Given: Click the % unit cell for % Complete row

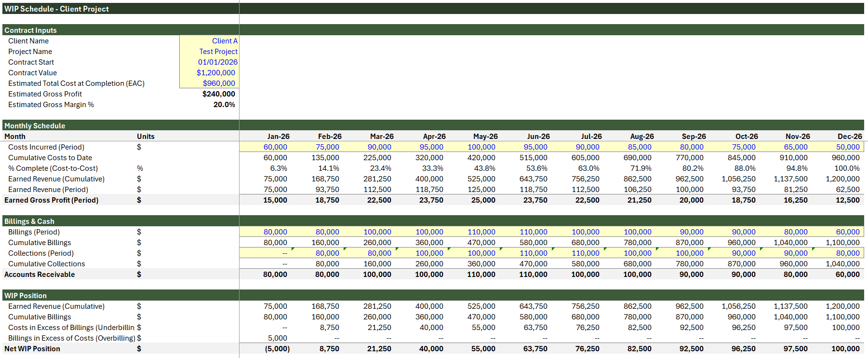Looking at the screenshot, I should coord(140,168).
